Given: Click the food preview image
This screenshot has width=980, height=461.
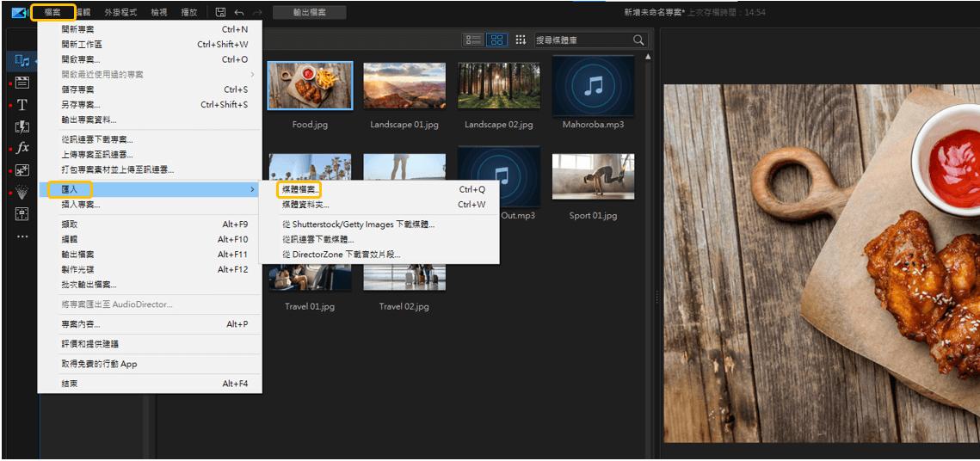Looking at the screenshot, I should tap(821, 263).
